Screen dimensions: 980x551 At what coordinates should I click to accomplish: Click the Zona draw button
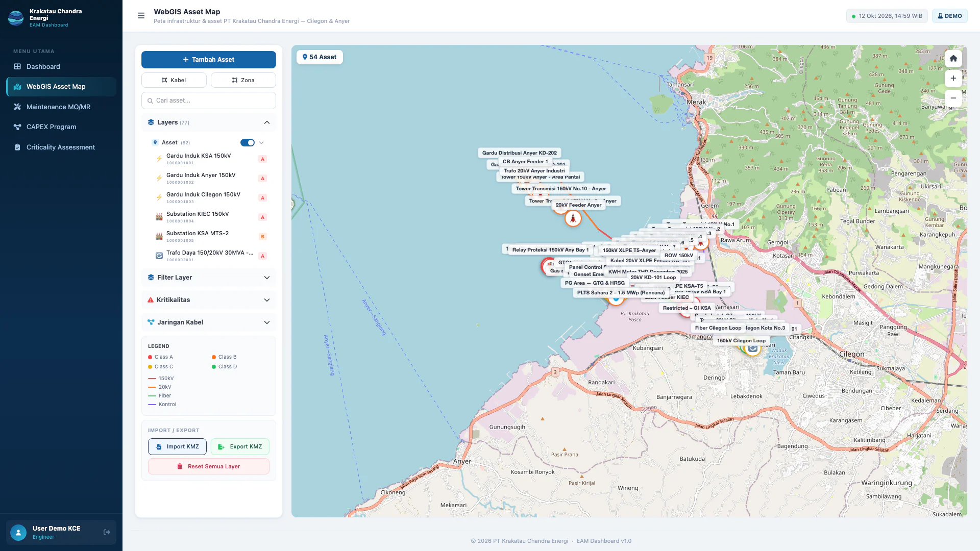243,80
